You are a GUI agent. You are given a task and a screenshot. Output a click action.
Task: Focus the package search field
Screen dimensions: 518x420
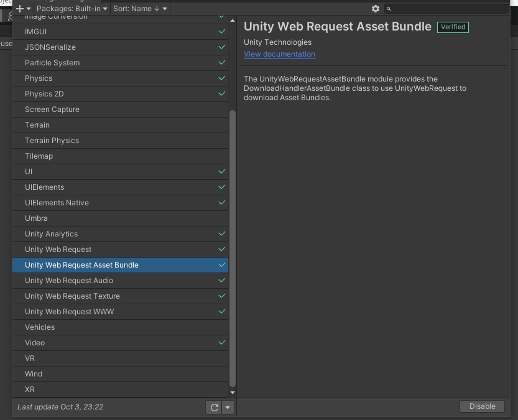coord(446,9)
